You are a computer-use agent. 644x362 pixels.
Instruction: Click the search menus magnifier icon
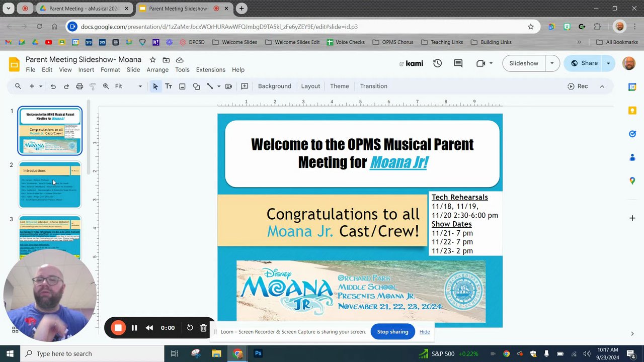(x=18, y=86)
